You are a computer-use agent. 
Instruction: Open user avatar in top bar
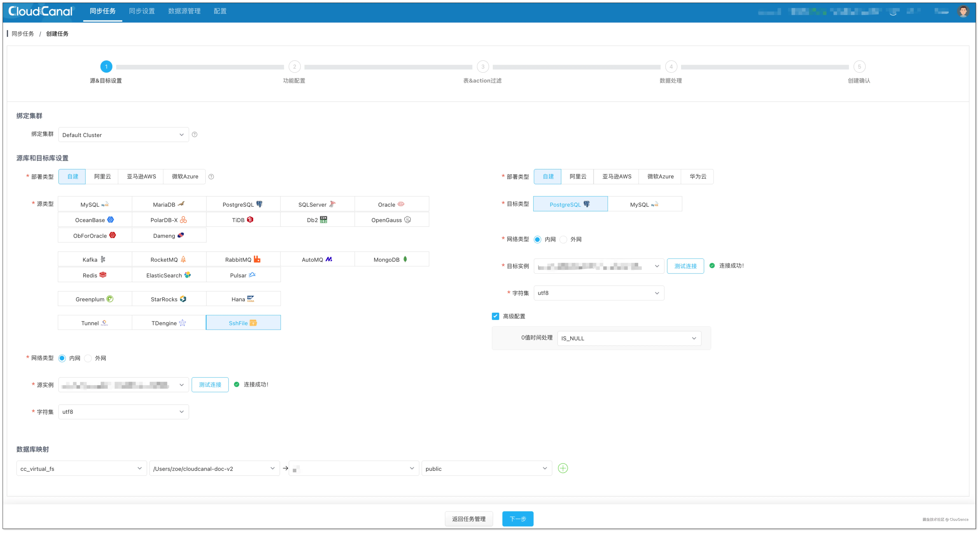click(x=963, y=11)
